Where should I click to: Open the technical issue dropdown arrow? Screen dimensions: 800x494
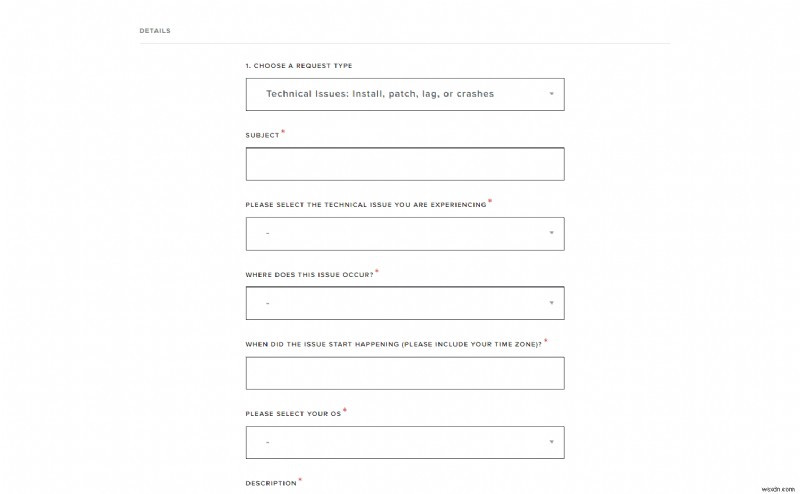[x=551, y=233]
